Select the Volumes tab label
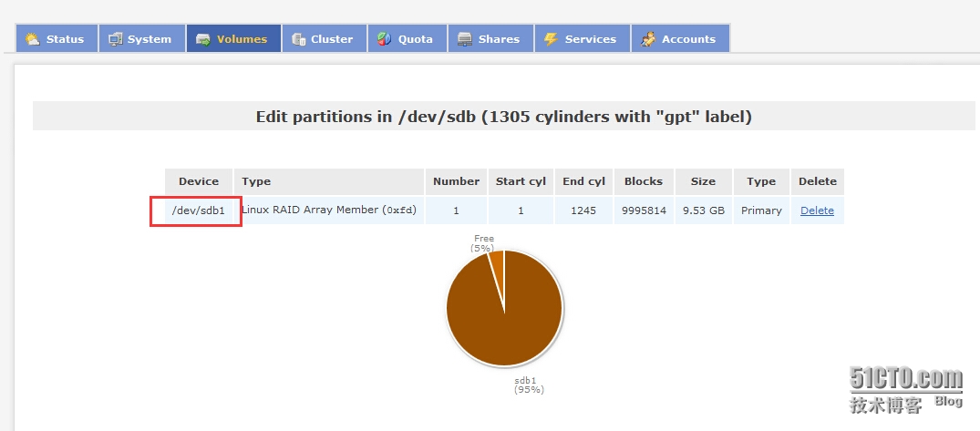The width and height of the screenshot is (980, 431). [242, 39]
